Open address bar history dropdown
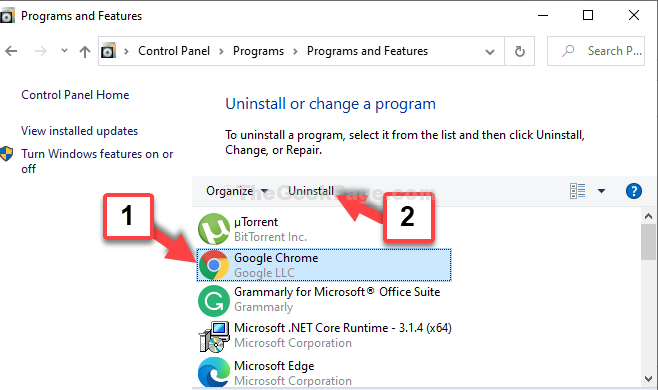Screen dimensions: 658x390 click(489, 52)
